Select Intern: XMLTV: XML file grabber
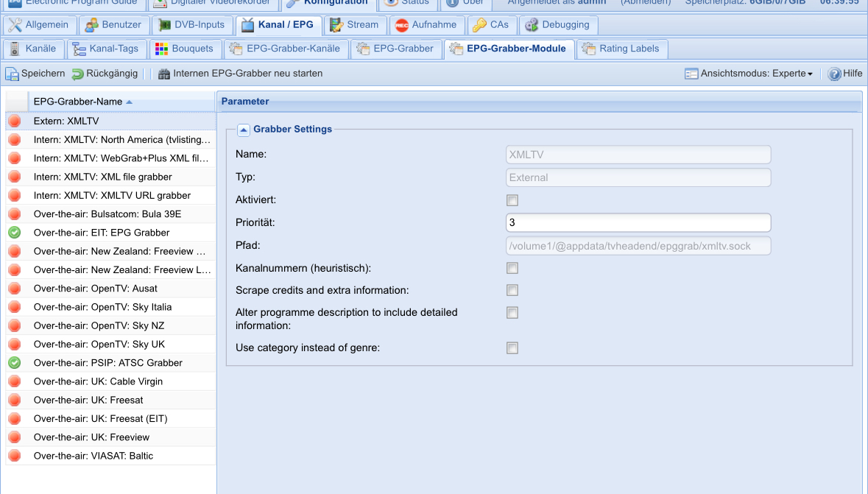Image resolution: width=868 pixels, height=494 pixels. [102, 177]
